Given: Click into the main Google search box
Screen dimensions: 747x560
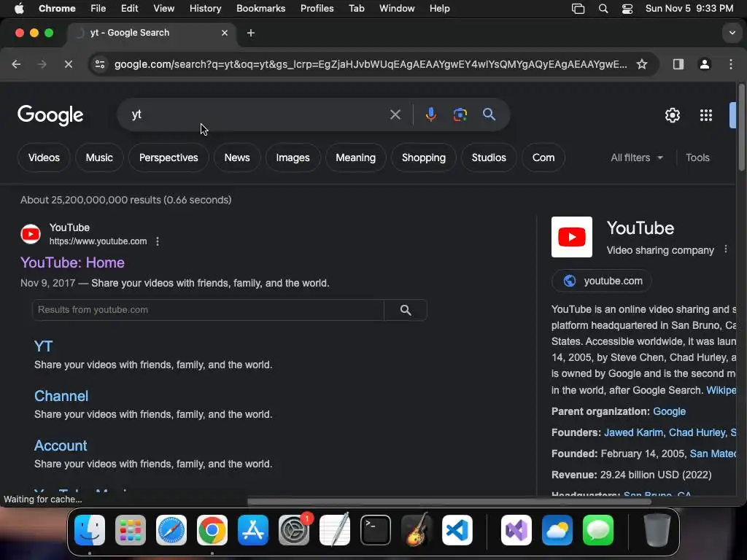Looking at the screenshot, I should [258, 114].
